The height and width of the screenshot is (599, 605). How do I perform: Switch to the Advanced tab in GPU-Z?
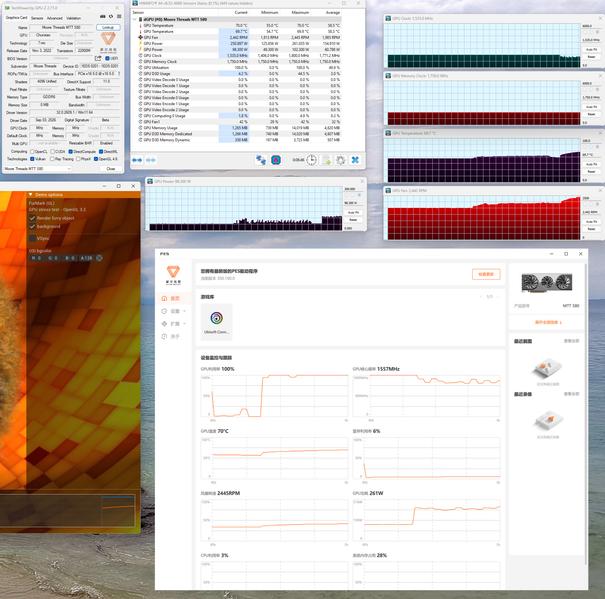click(x=54, y=18)
